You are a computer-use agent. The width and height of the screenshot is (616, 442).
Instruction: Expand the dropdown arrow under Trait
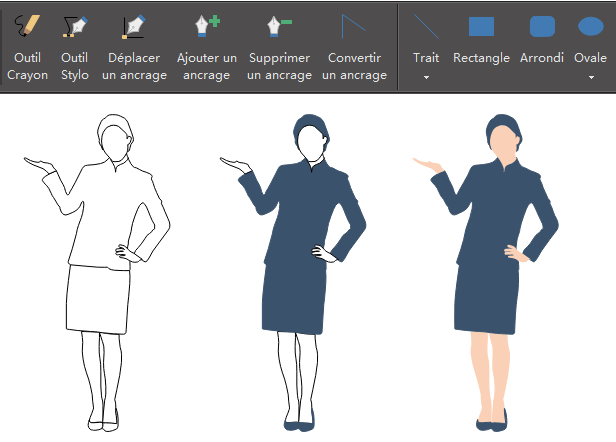(426, 77)
